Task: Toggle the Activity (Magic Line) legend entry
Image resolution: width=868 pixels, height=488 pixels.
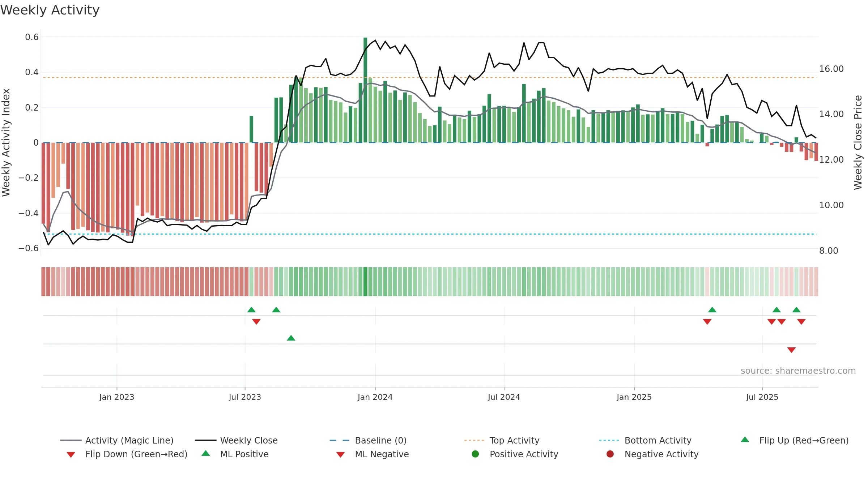Action: (117, 440)
